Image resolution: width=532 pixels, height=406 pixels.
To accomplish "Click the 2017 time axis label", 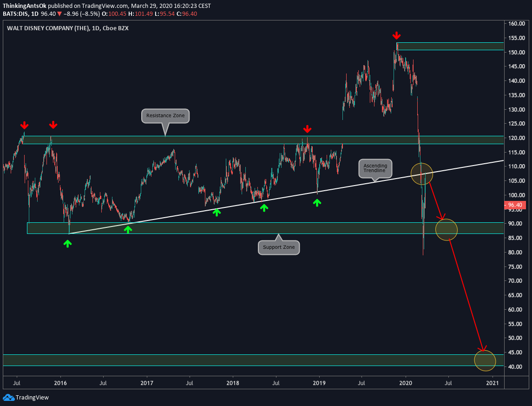I will [146, 383].
